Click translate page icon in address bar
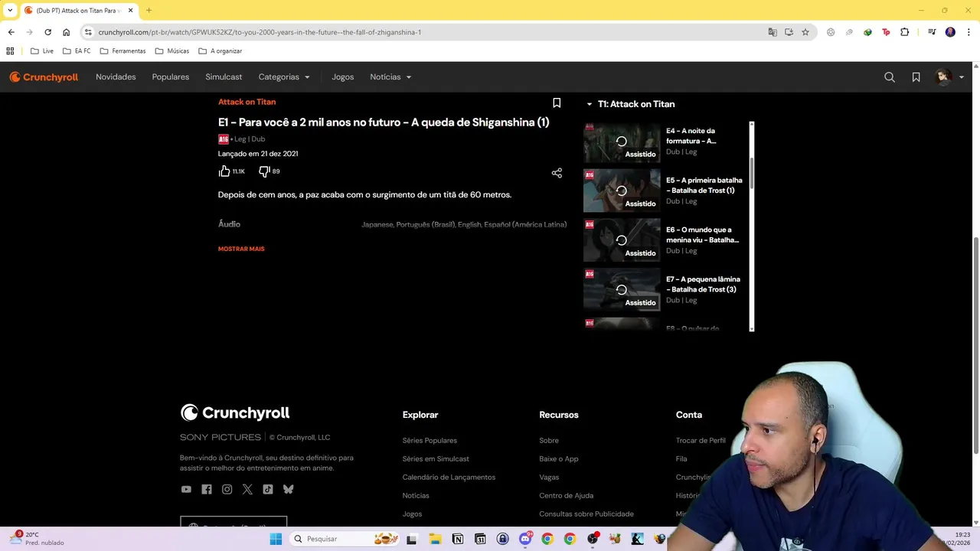Screen dimensions: 980x551 (773, 32)
